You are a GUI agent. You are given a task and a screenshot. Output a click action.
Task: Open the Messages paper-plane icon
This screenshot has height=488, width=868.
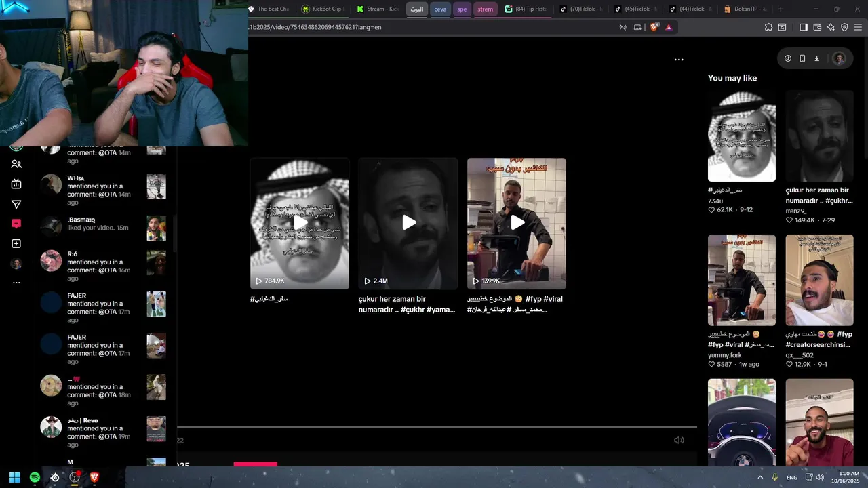pyautogui.click(x=16, y=204)
